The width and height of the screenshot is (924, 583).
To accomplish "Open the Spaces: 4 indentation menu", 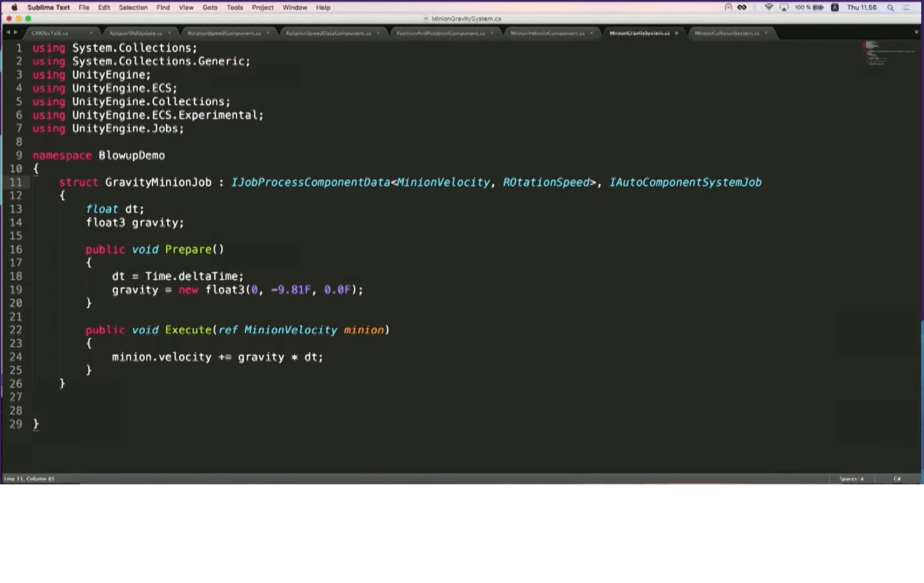I will point(851,479).
